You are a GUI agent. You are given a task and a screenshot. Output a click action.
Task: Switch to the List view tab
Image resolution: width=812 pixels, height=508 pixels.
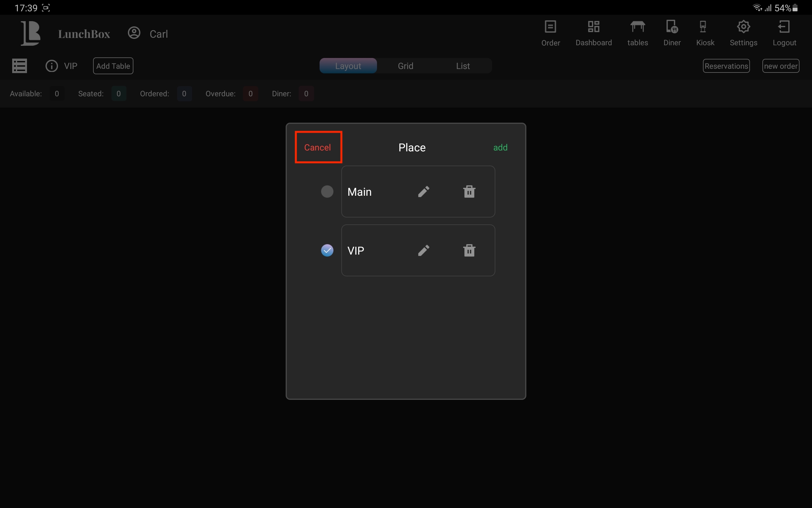(x=463, y=66)
